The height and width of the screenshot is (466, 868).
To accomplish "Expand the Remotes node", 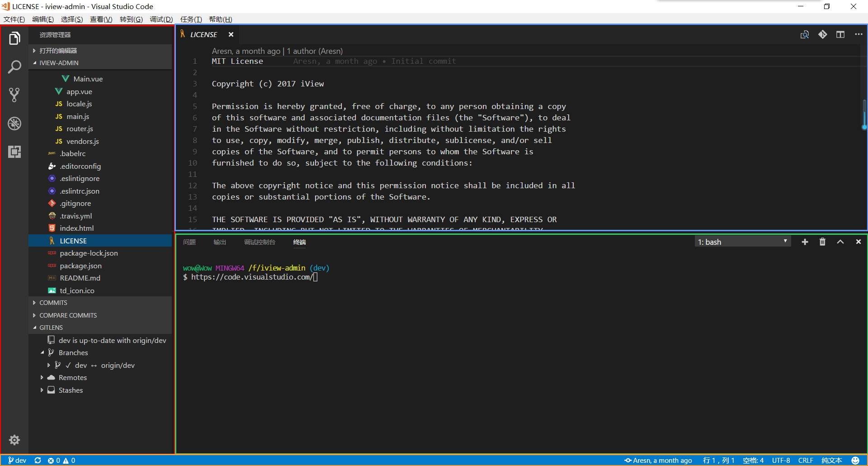I will tap(100, 377).
